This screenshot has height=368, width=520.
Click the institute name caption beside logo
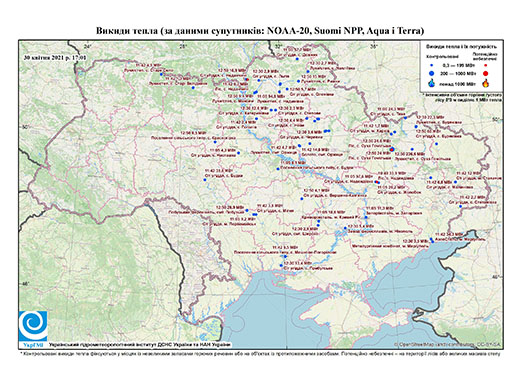tap(140, 345)
